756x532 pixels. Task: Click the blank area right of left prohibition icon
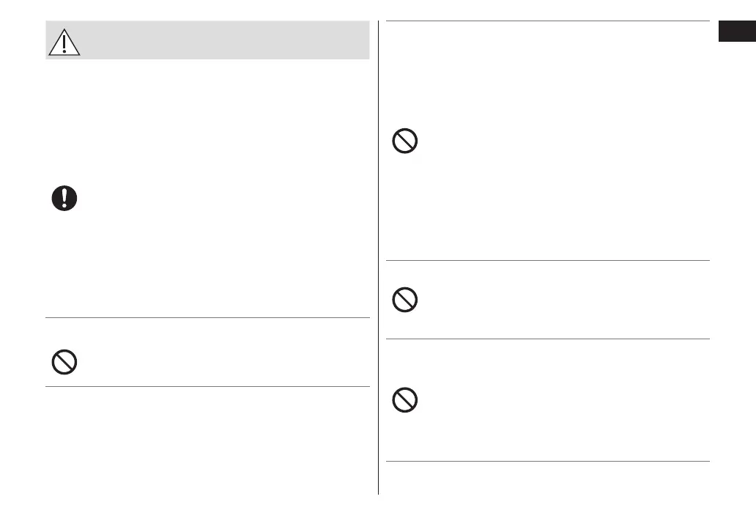point(220,363)
